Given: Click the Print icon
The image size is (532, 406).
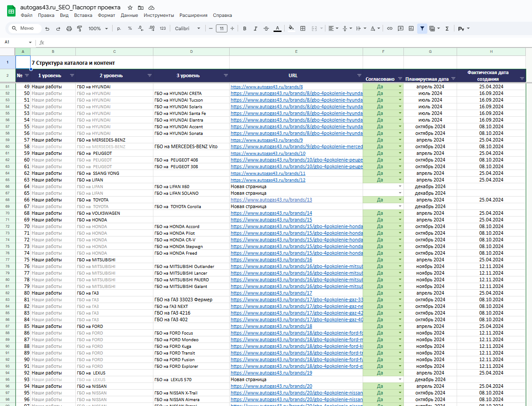Looking at the screenshot, I should 69,28.
